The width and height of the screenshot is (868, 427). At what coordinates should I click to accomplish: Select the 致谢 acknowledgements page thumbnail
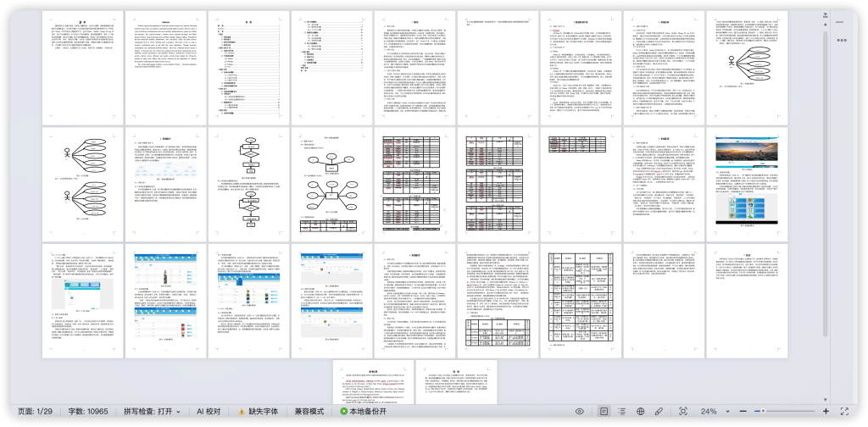(x=456, y=380)
